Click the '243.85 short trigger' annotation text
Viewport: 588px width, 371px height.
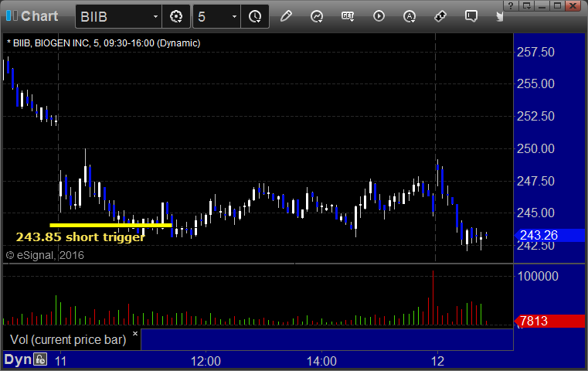click(x=80, y=237)
